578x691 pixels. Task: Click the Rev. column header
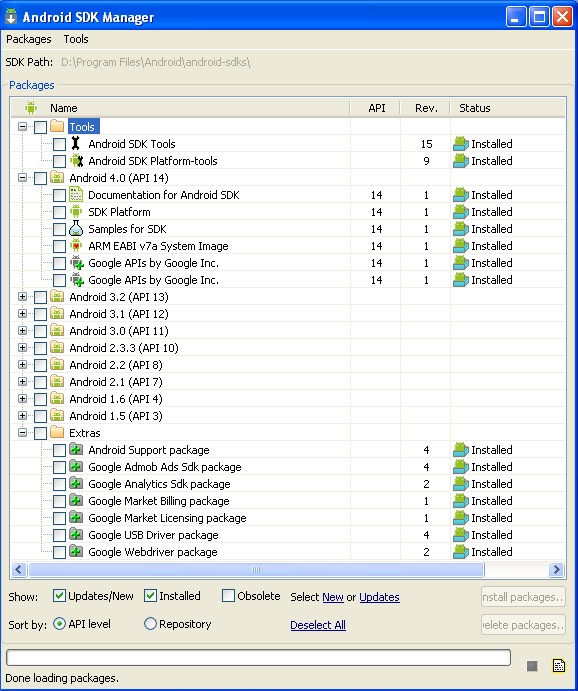coord(426,108)
